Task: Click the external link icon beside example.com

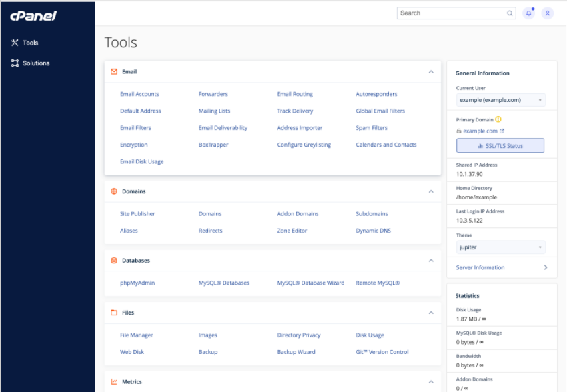Action: pyautogui.click(x=502, y=131)
